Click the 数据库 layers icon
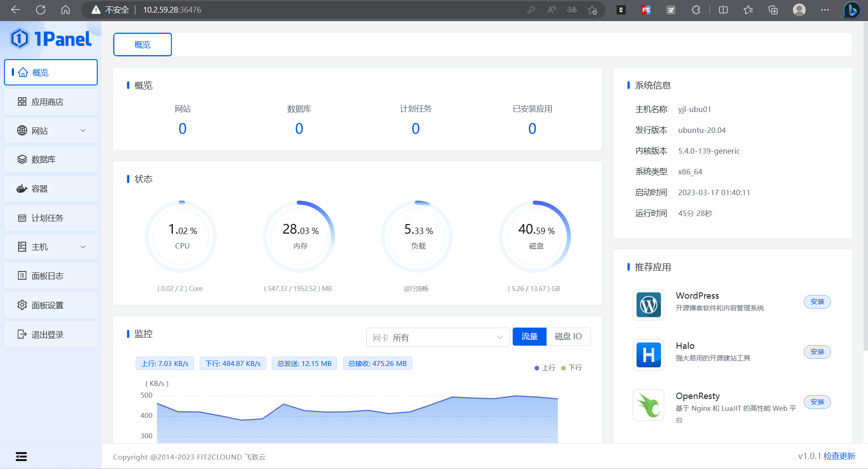 pyautogui.click(x=22, y=159)
